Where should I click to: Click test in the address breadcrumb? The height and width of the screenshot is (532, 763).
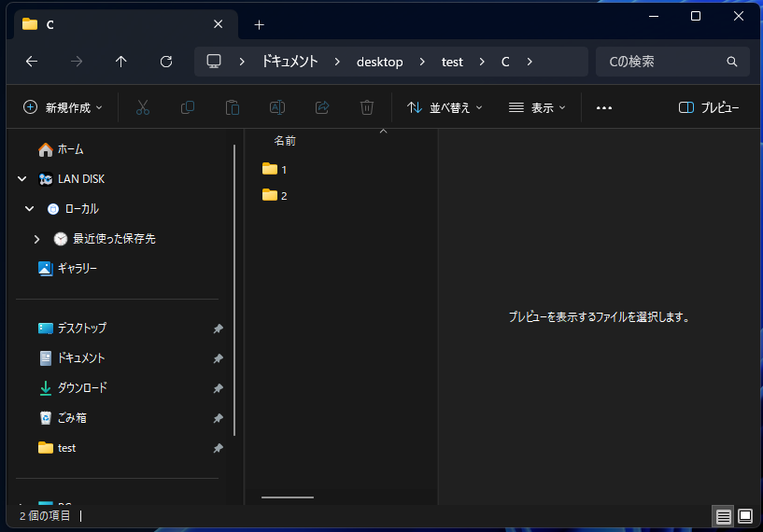pos(452,62)
